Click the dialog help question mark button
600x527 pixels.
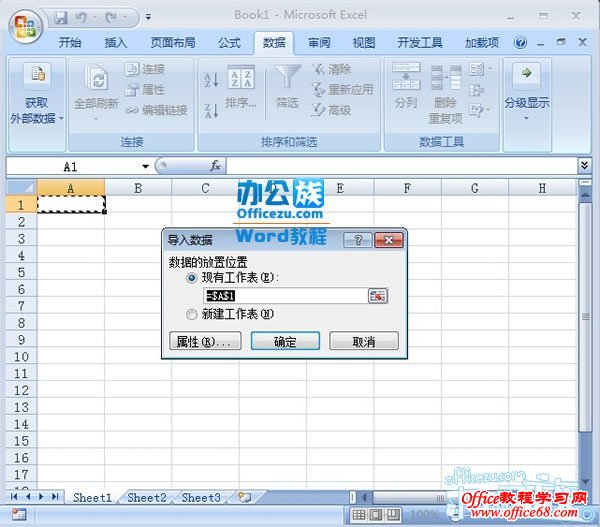[x=358, y=240]
